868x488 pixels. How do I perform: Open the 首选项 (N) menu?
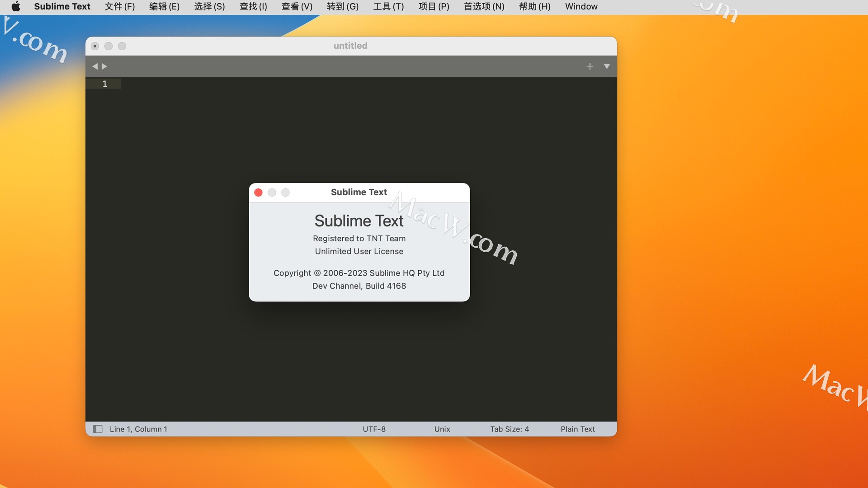coord(484,6)
